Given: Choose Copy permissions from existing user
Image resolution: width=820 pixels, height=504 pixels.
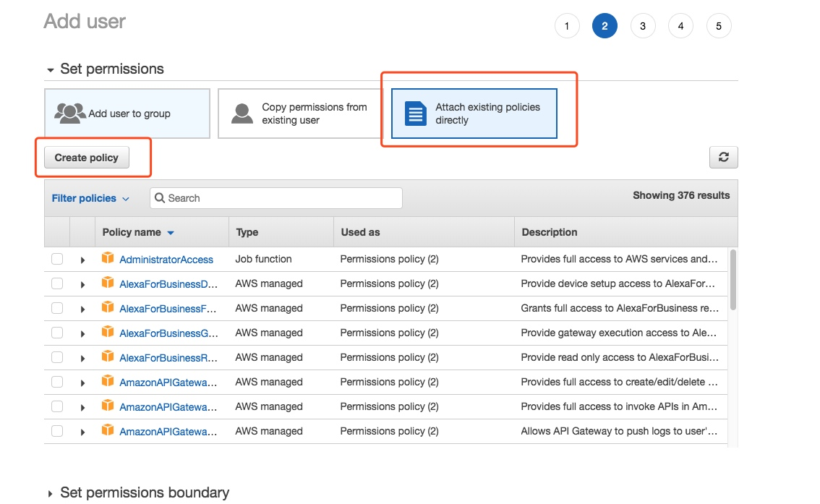Looking at the screenshot, I should (300, 114).
